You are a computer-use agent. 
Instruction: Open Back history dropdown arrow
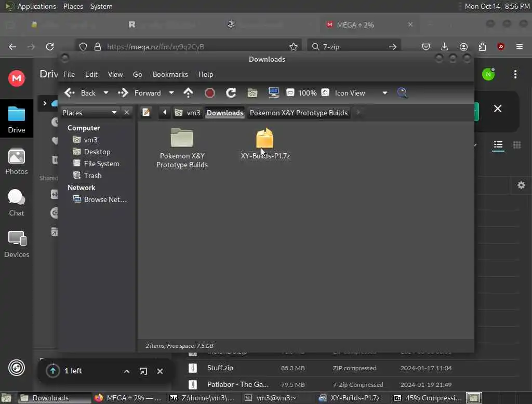(106, 93)
